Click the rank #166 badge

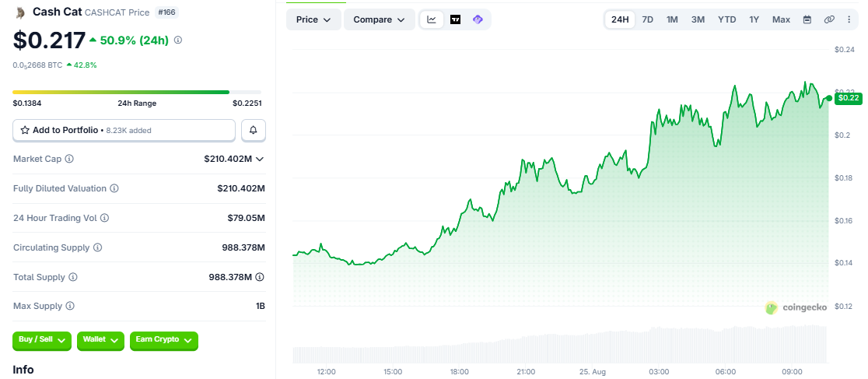pos(166,12)
